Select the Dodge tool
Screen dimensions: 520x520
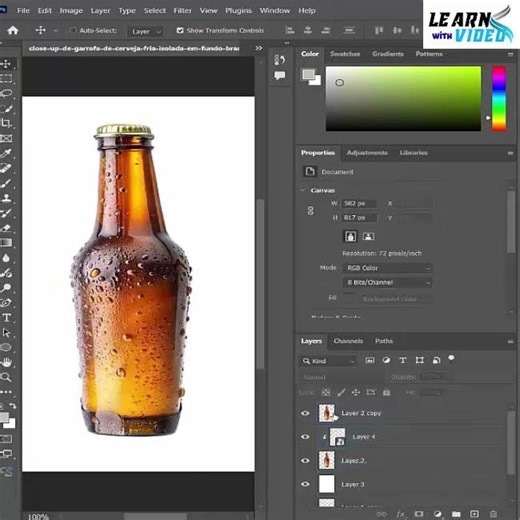pos(6,288)
